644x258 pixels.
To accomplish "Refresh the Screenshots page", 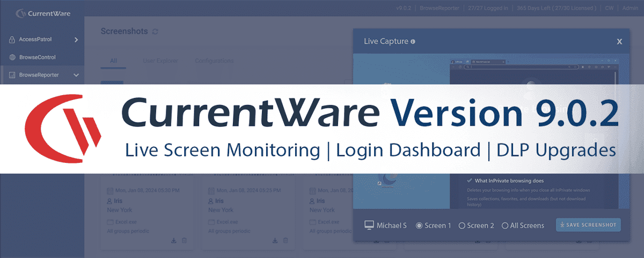I will pos(155,32).
